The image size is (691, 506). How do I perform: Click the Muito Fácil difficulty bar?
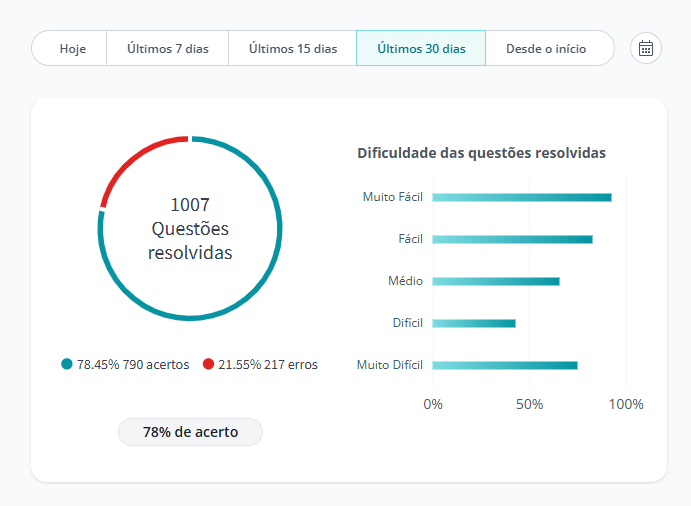point(522,197)
